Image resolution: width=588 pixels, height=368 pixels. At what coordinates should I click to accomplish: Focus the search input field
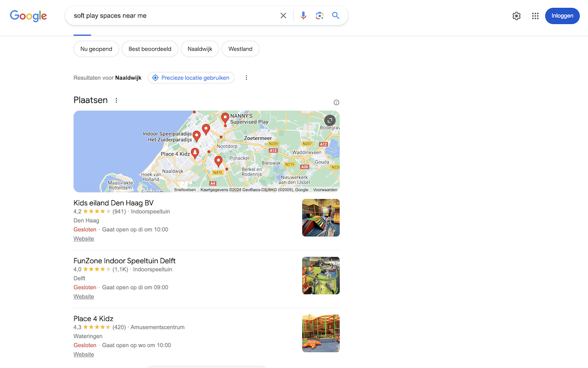174,16
